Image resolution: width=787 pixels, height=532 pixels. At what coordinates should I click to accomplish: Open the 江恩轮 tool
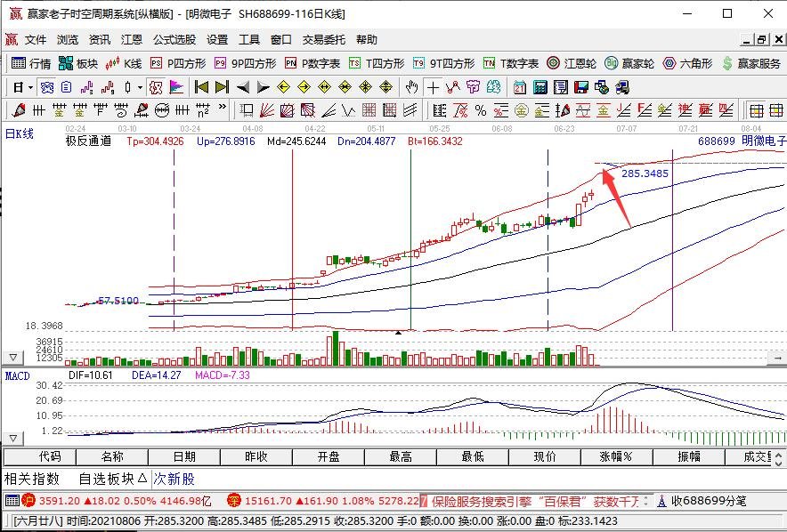[x=572, y=63]
